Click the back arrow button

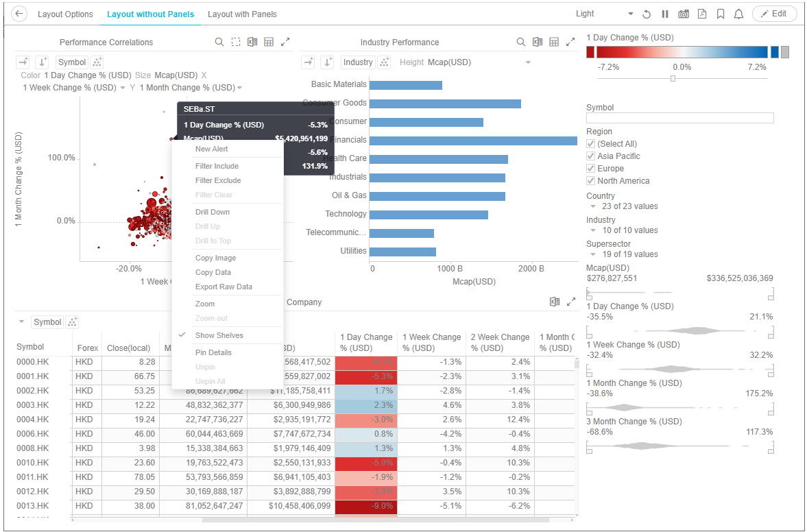coord(19,14)
